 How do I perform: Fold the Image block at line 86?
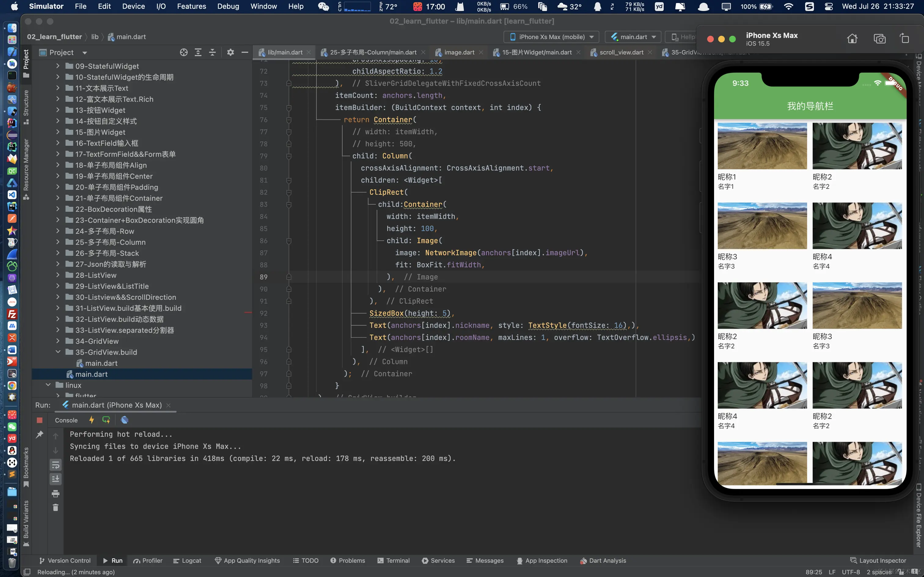pos(289,241)
